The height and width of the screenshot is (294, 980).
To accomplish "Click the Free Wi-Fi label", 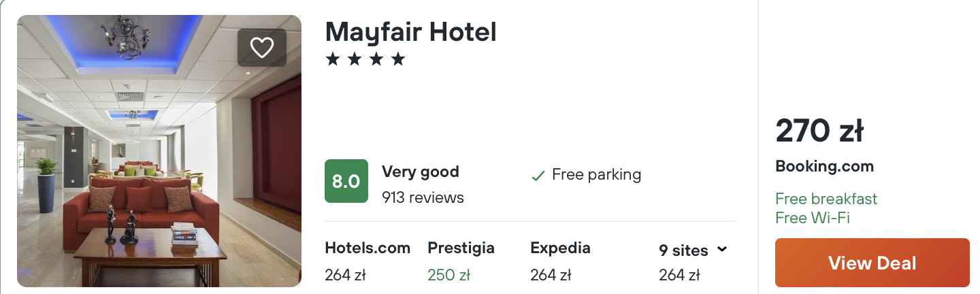I will pyautogui.click(x=813, y=218).
